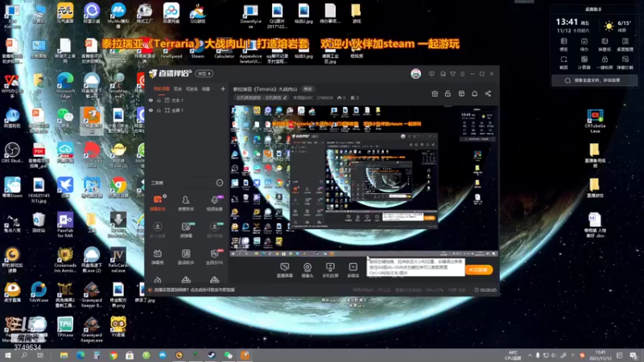Open the Windows Start menu
Viewport: 644px width, 362px height.
[x=7, y=355]
